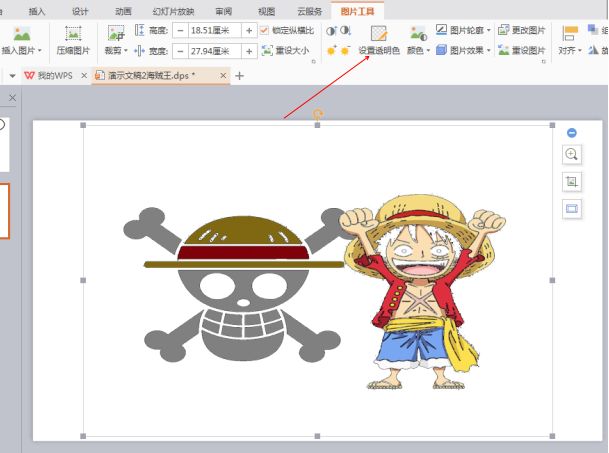Click the Picture Effects (图片效果) icon
609x453 pixels.
click(x=441, y=50)
